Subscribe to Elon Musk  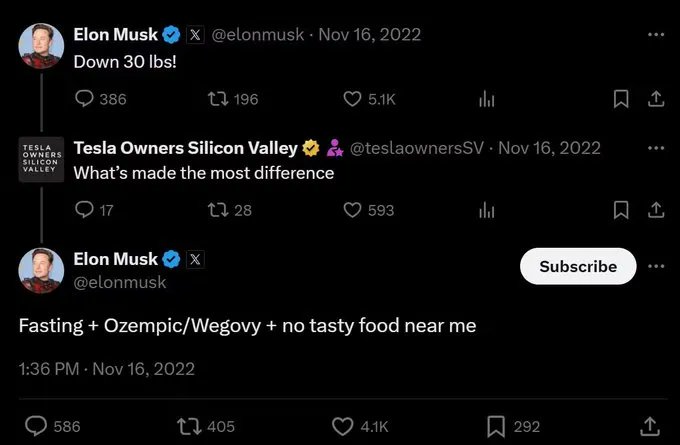(577, 266)
